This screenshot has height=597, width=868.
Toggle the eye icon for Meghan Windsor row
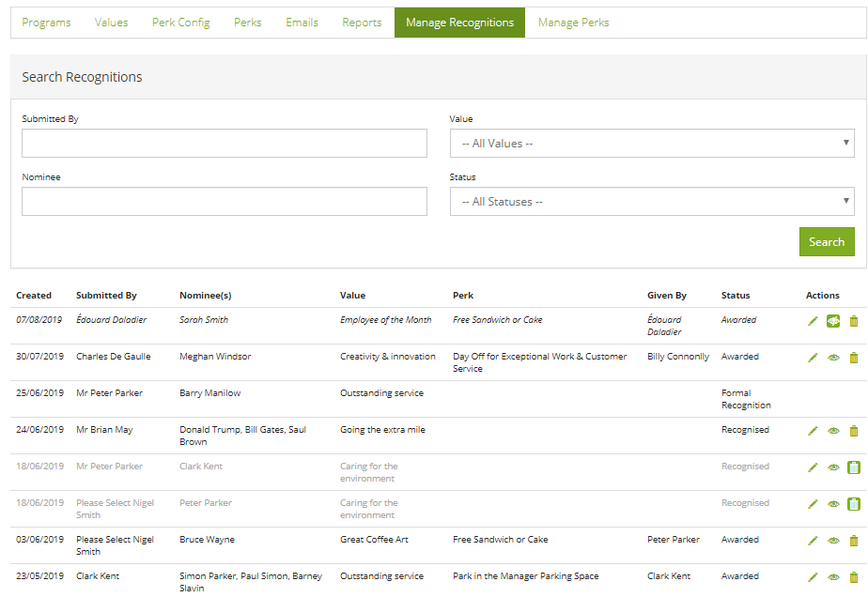pyautogui.click(x=833, y=358)
